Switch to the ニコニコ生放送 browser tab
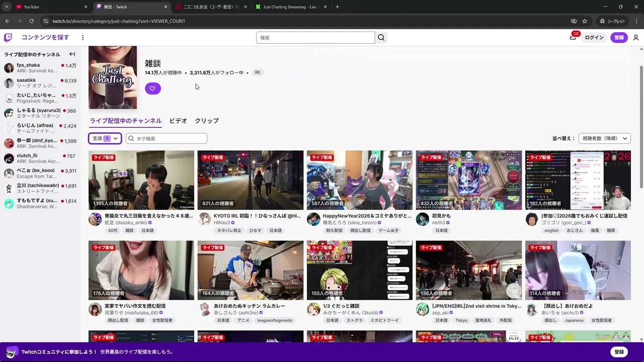The image size is (644, 362). coord(211,7)
